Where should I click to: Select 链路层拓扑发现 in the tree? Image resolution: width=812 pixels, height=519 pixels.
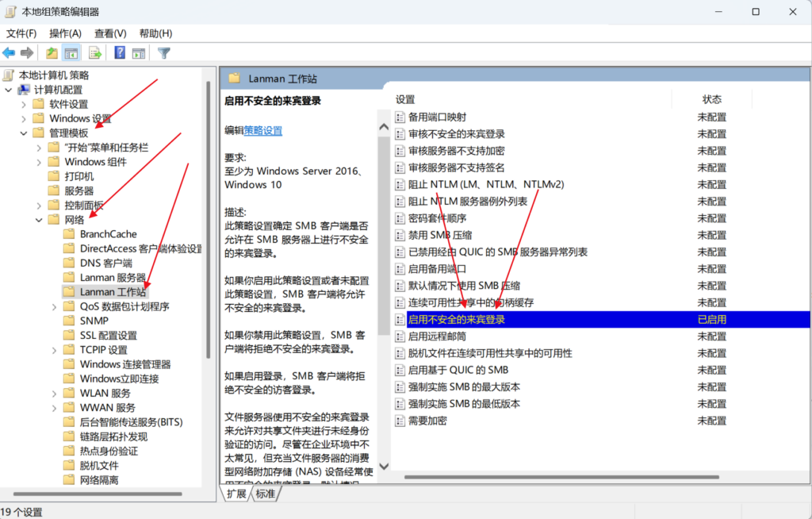pyautogui.click(x=114, y=436)
